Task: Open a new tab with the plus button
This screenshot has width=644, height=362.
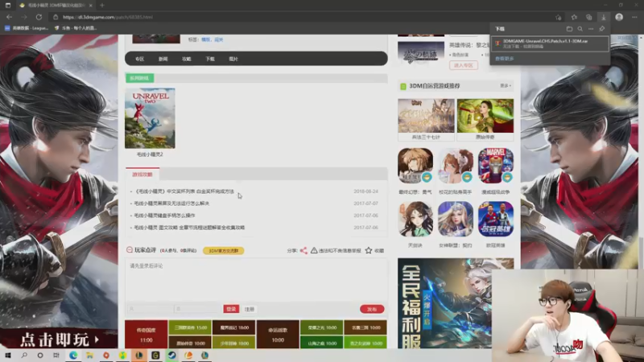Action: pos(102,6)
